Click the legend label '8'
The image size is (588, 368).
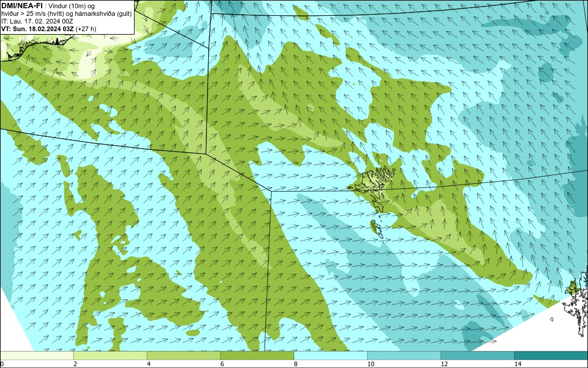[x=296, y=364]
